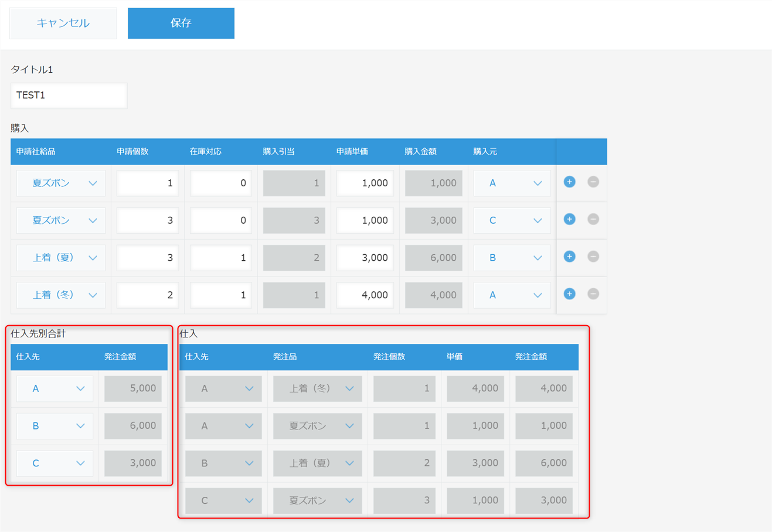Screen dimensions: 772x532
Task: Click minus icon on the 上着（夏） row
Action: 593,257
